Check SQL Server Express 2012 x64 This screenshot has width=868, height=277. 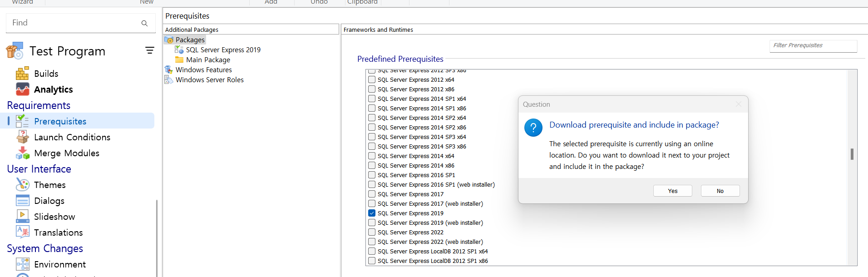pyautogui.click(x=372, y=79)
